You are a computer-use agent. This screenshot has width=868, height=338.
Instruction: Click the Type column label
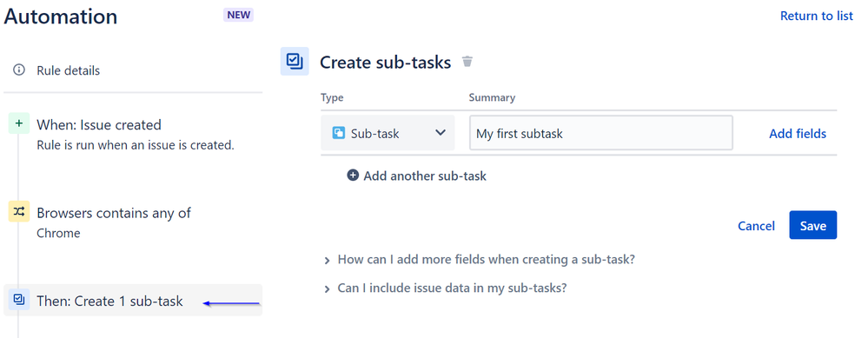(x=332, y=97)
